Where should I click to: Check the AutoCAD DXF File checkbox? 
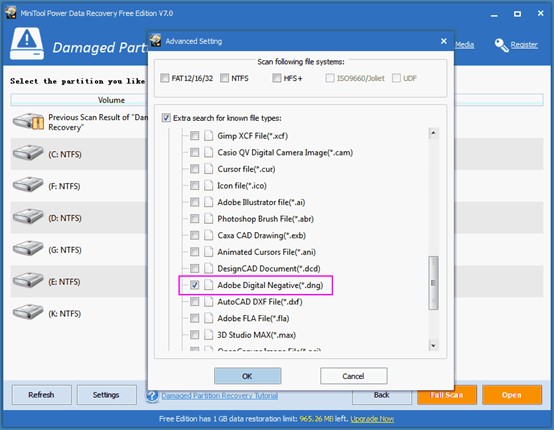(x=194, y=301)
